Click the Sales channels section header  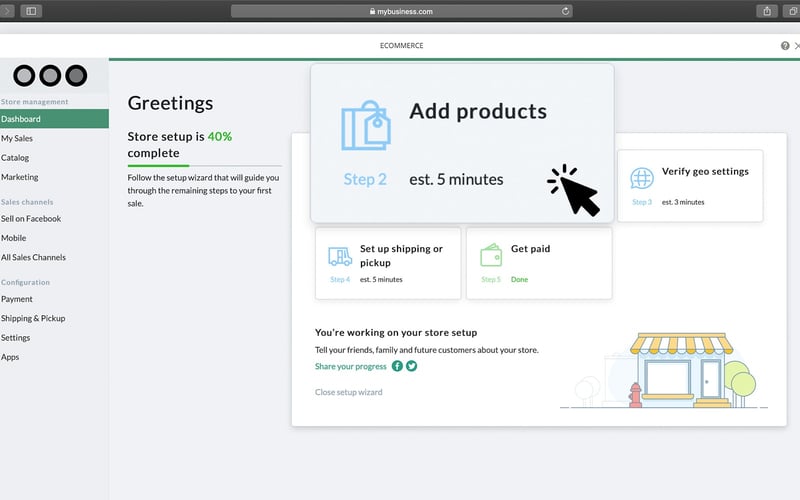coord(27,202)
